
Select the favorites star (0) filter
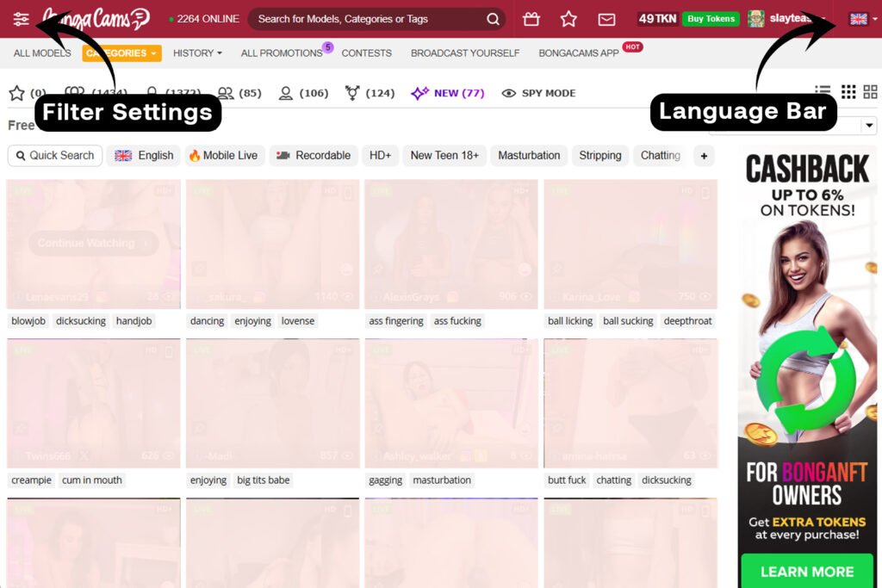(x=27, y=93)
